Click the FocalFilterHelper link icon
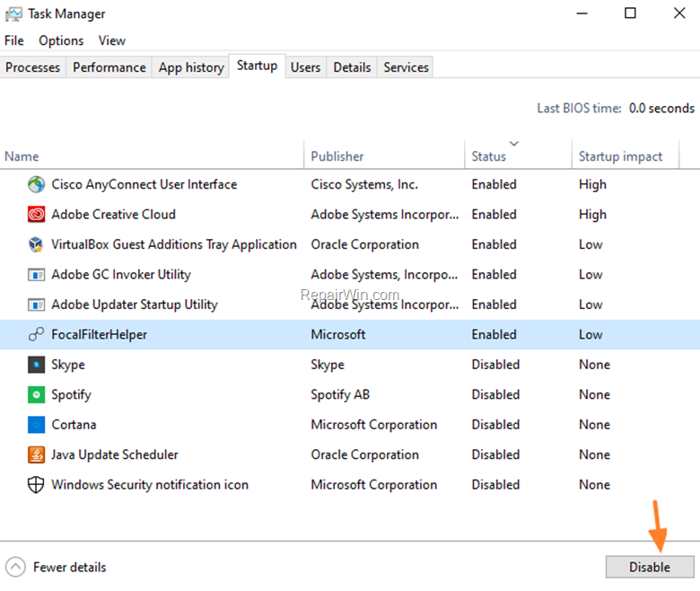700x591 pixels. [36, 334]
